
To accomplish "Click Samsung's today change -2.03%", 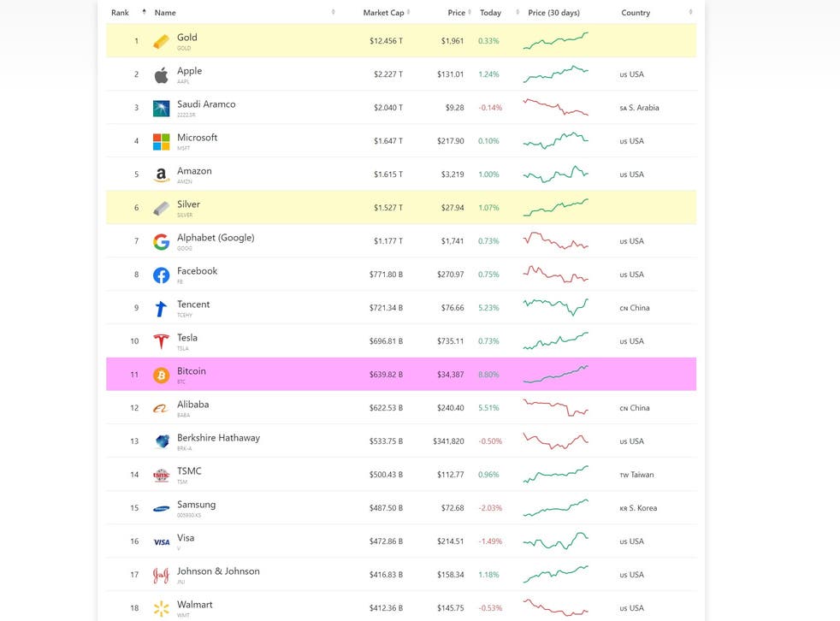I will click(x=490, y=508).
